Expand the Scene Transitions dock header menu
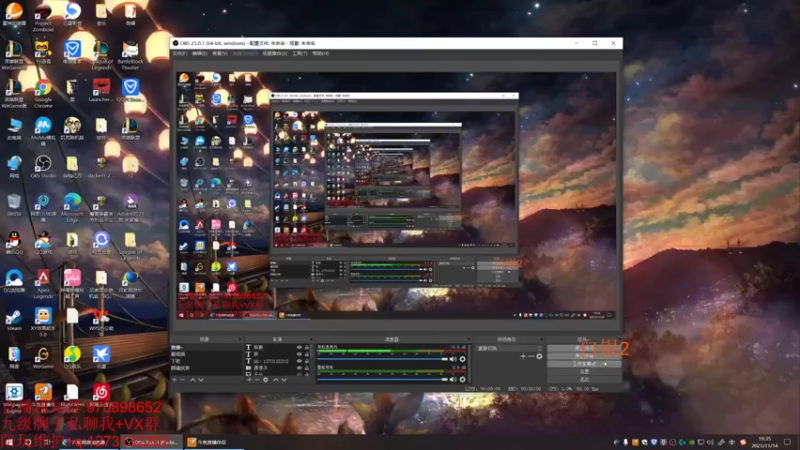This screenshot has width=800, height=450. coord(541,339)
